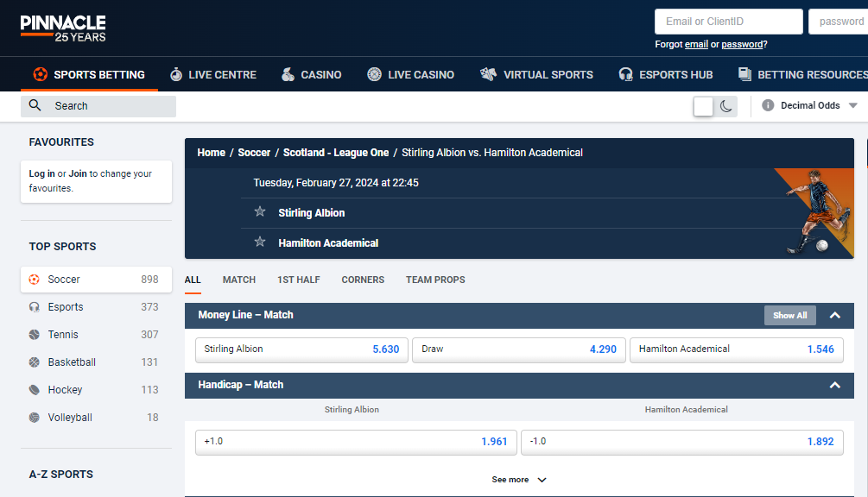The height and width of the screenshot is (497, 868).
Task: Open the Live Casino nav item
Action: pyautogui.click(x=411, y=74)
